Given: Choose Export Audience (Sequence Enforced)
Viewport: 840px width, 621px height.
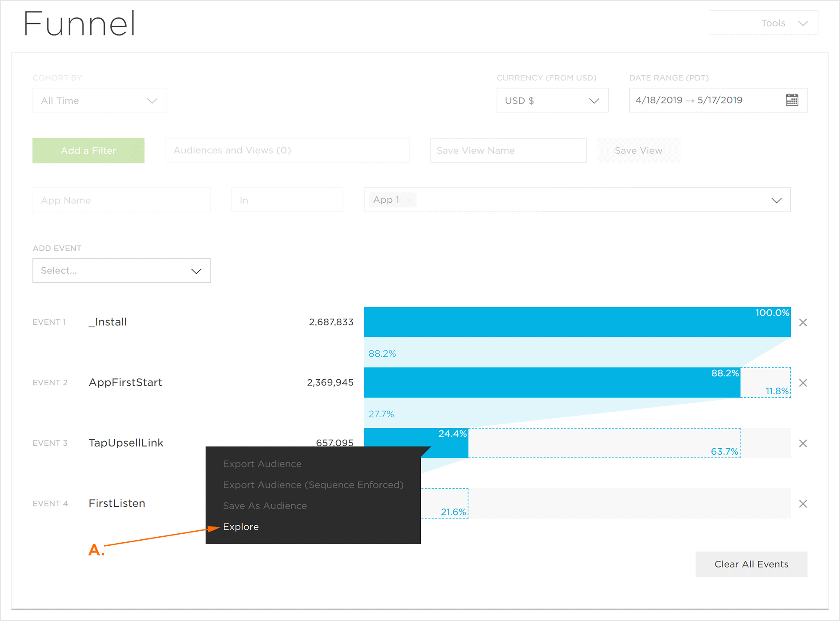Looking at the screenshot, I should (x=313, y=485).
